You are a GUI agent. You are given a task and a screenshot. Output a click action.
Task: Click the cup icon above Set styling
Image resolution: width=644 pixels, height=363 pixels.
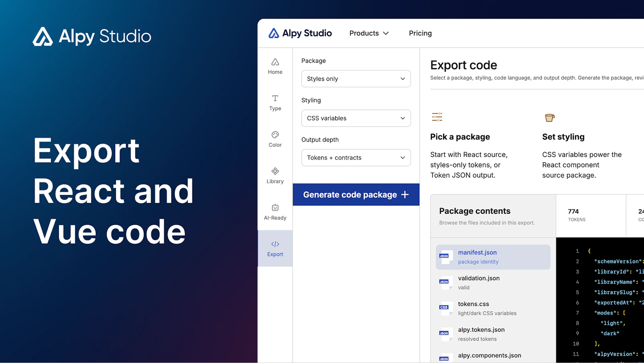(x=549, y=117)
